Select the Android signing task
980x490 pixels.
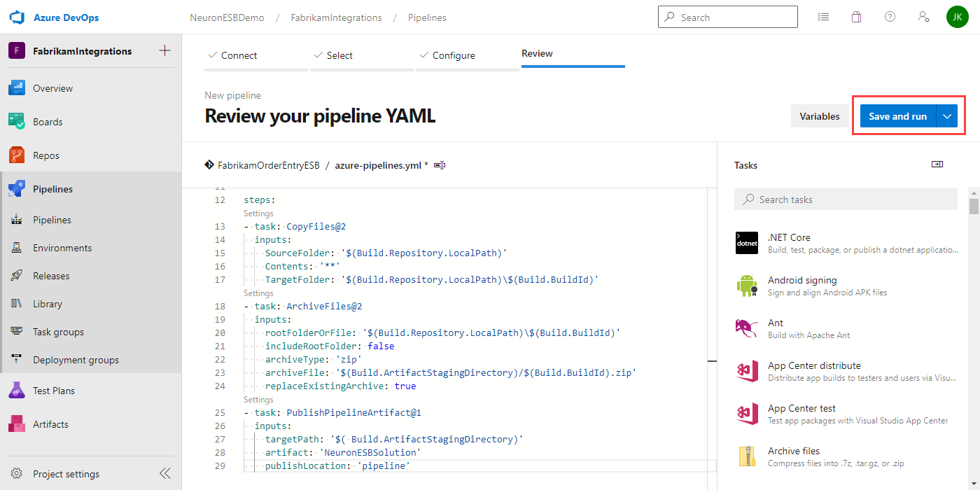[846, 286]
